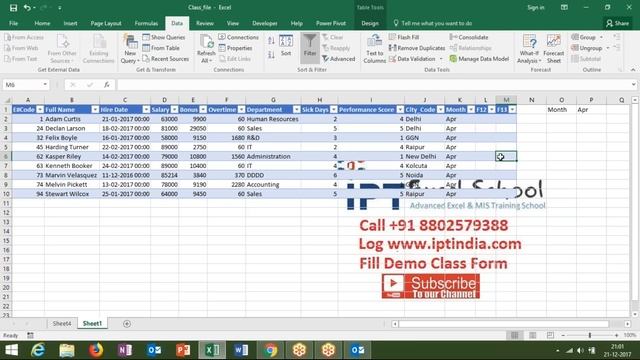Viewport: 640px width, 360px height.
Task: Click the Properties icon in Connections group
Action: tap(222, 48)
